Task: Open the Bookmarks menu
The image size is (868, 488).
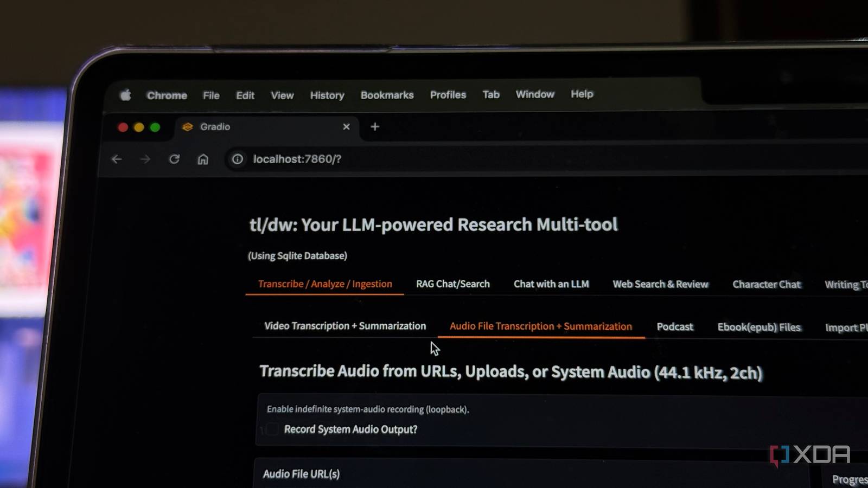Action: coord(387,95)
